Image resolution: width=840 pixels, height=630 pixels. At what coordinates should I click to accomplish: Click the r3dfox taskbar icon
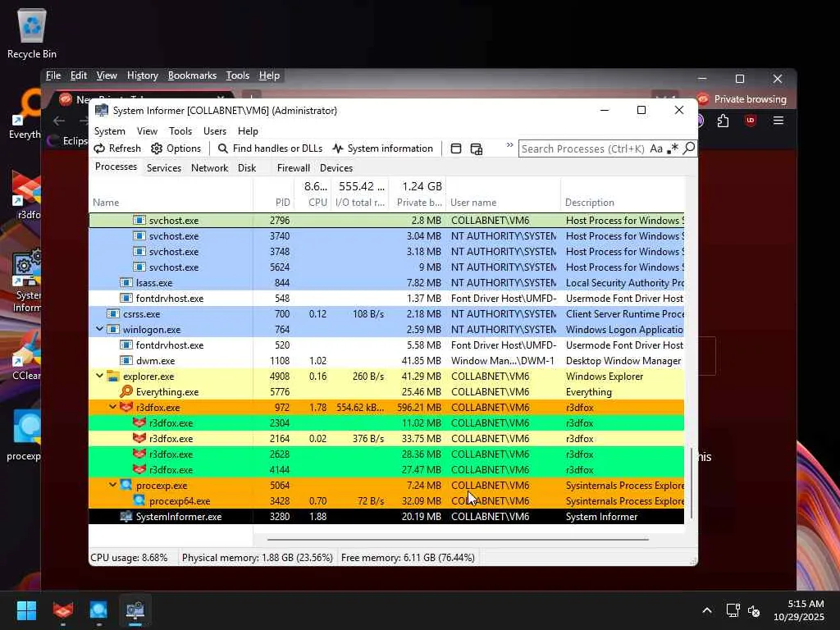(x=62, y=609)
